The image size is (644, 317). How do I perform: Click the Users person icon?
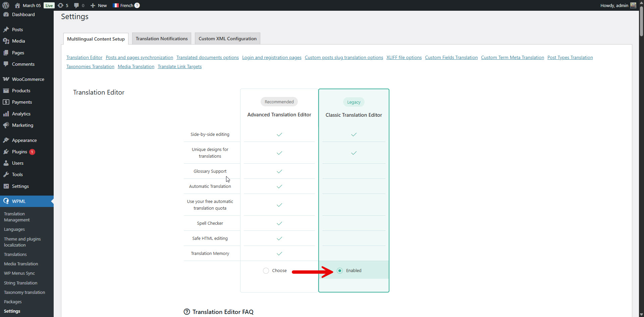pyautogui.click(x=6, y=163)
